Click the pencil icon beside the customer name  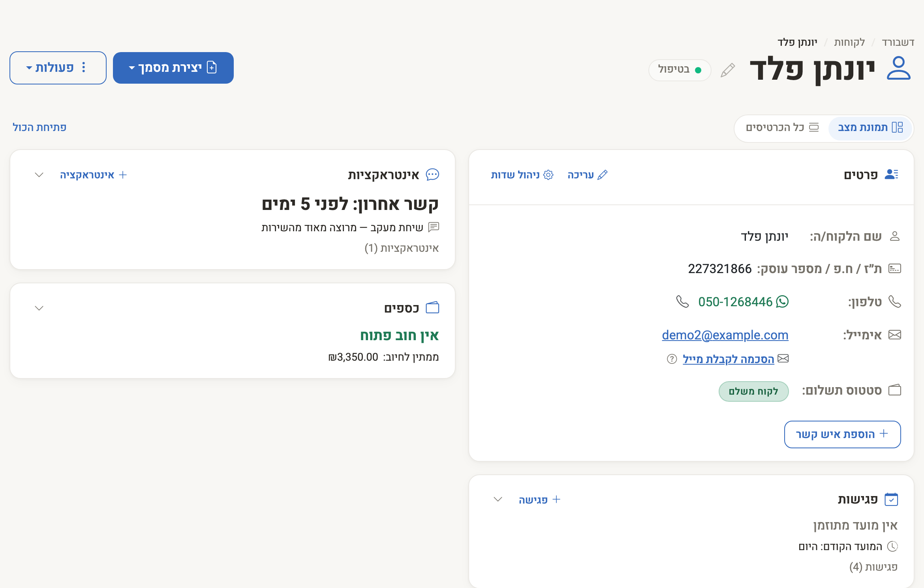[728, 70]
